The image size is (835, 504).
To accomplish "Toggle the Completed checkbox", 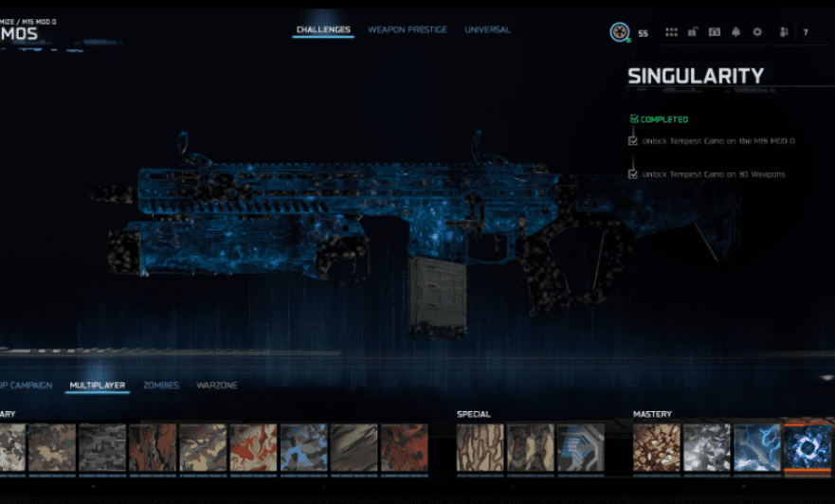I will (634, 119).
